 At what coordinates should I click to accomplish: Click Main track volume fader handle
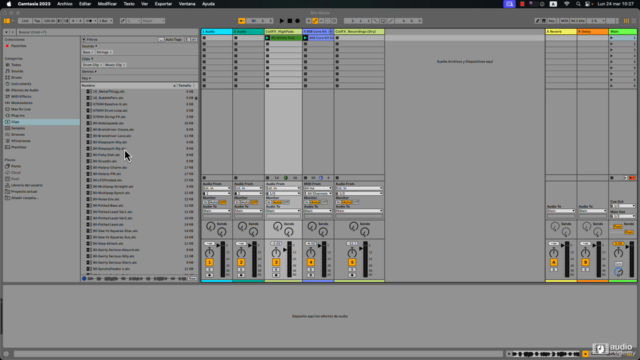[627, 247]
